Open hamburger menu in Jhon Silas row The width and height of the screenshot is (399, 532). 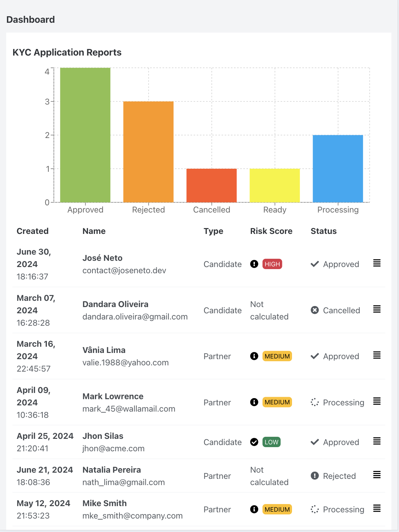(x=377, y=441)
